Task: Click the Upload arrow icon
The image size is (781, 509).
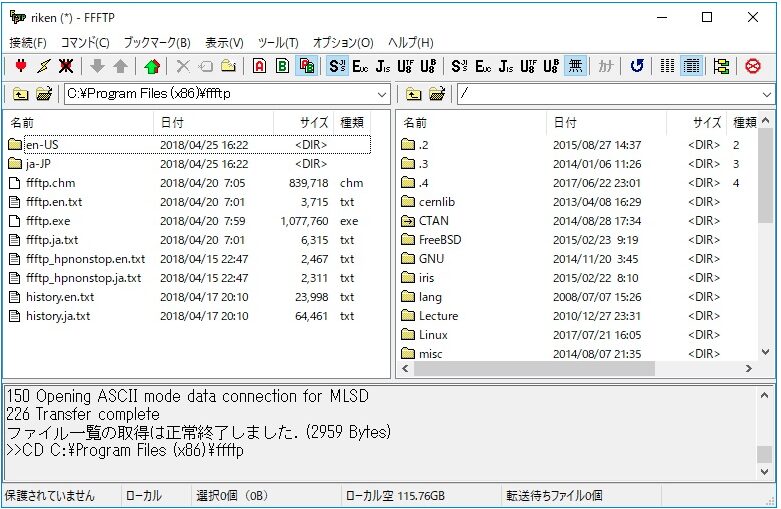Action: click(x=120, y=66)
